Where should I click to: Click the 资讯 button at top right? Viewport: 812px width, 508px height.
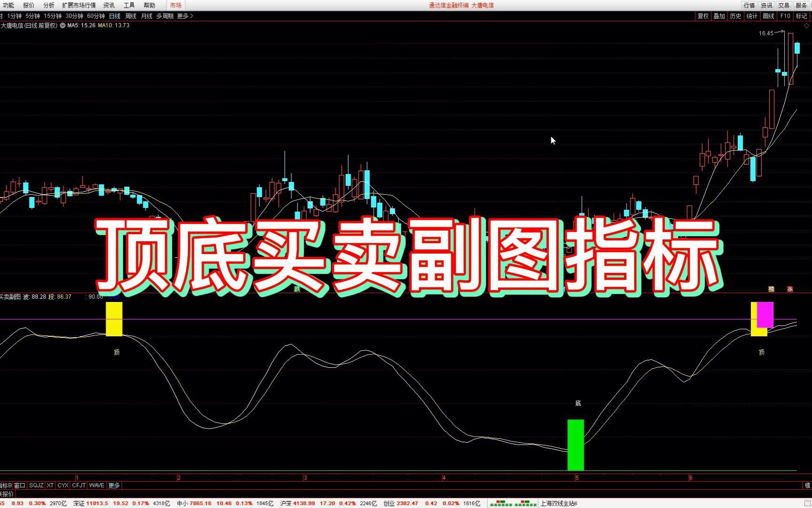click(x=766, y=5)
